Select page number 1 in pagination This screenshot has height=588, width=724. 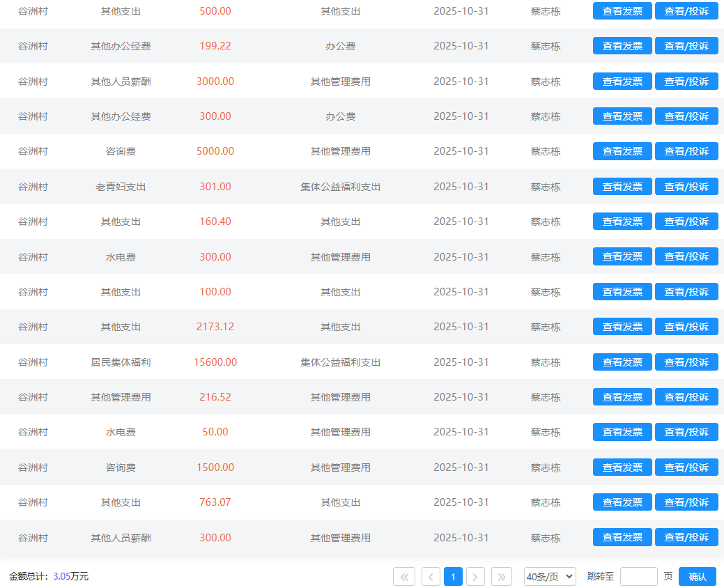[x=453, y=576]
